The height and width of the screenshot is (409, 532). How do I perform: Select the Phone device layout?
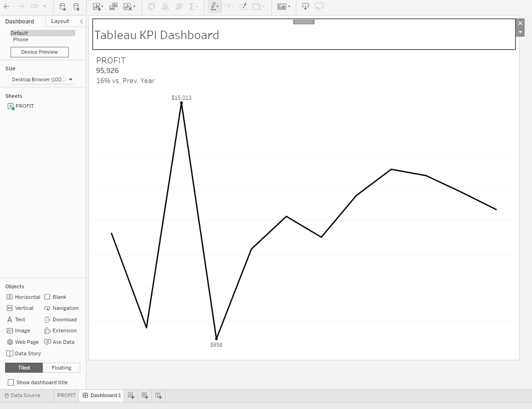(x=21, y=40)
